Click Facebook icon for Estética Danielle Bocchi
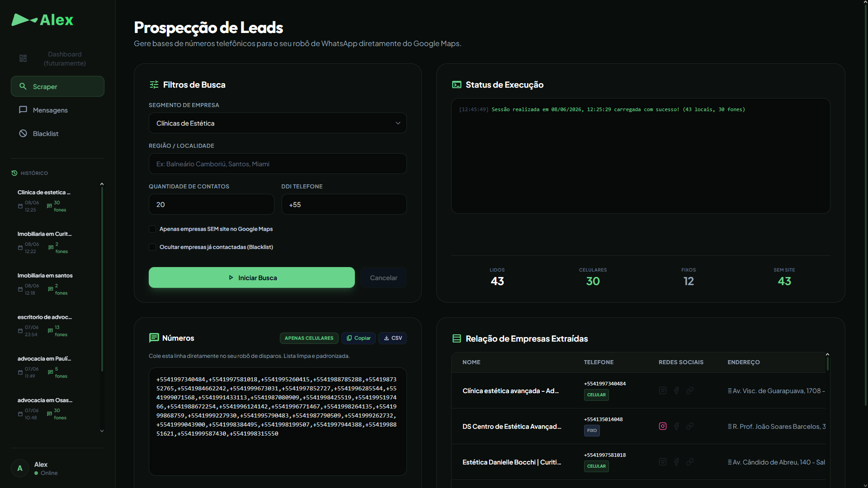Screen dimensions: 868x488 point(676,462)
